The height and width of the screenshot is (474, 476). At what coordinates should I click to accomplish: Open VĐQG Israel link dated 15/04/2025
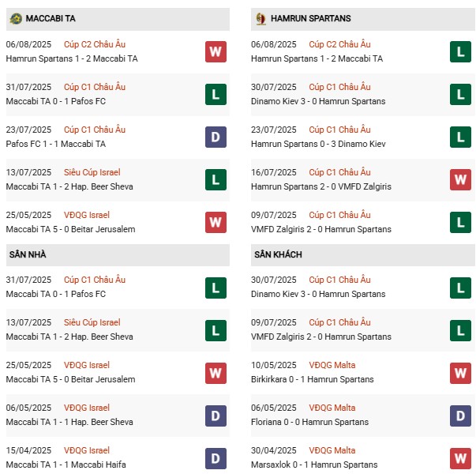[87, 450]
